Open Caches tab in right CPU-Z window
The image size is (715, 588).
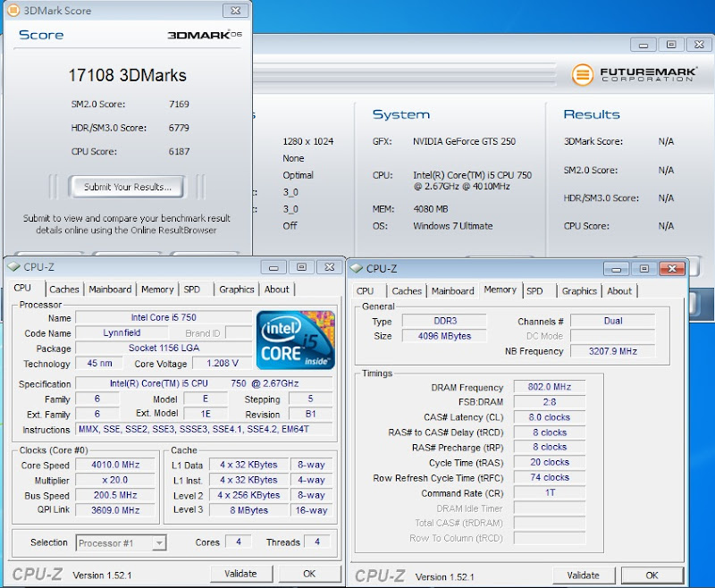[407, 291]
